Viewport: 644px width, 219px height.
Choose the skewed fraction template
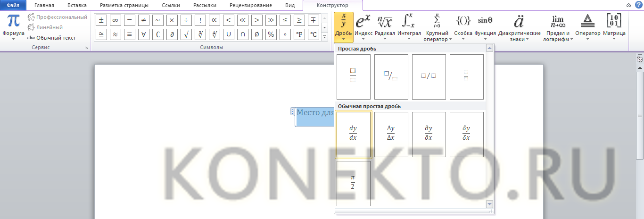[x=391, y=76]
